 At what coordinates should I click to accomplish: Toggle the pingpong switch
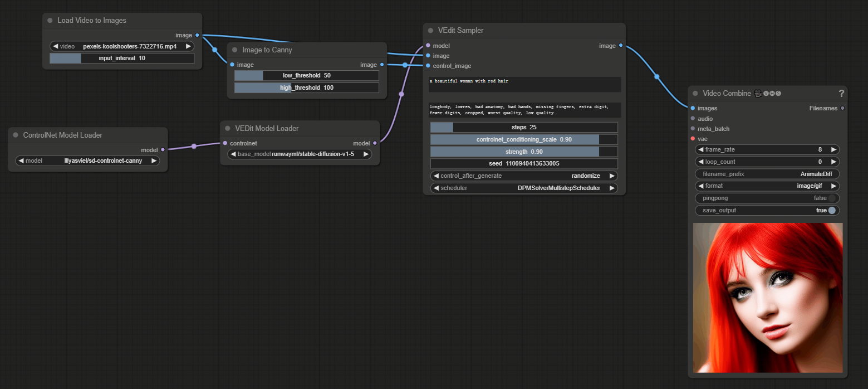[x=832, y=198]
